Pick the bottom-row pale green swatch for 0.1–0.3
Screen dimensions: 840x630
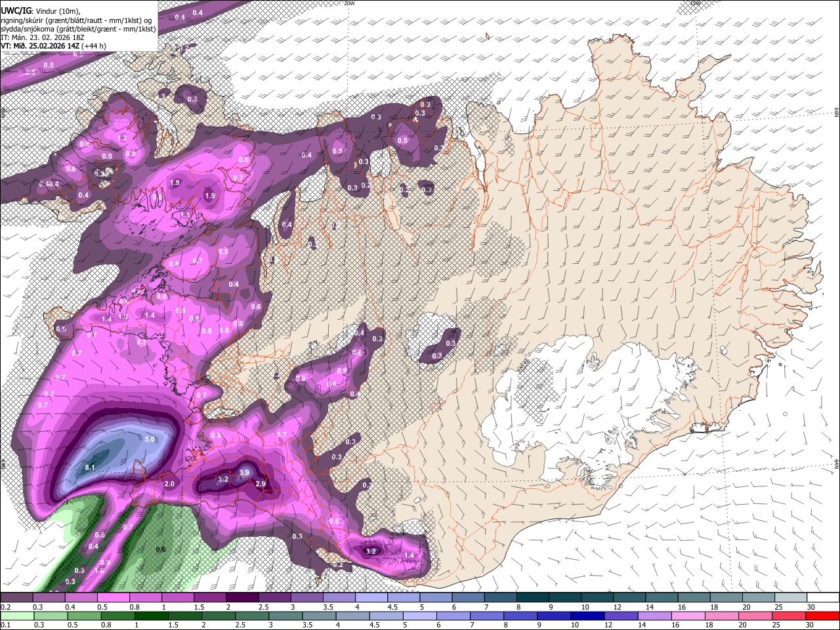coord(16,616)
